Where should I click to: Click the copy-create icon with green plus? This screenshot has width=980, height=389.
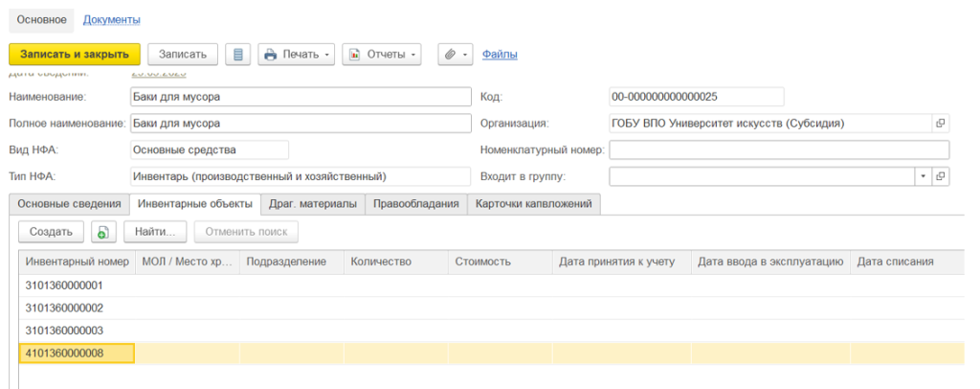[x=103, y=232]
